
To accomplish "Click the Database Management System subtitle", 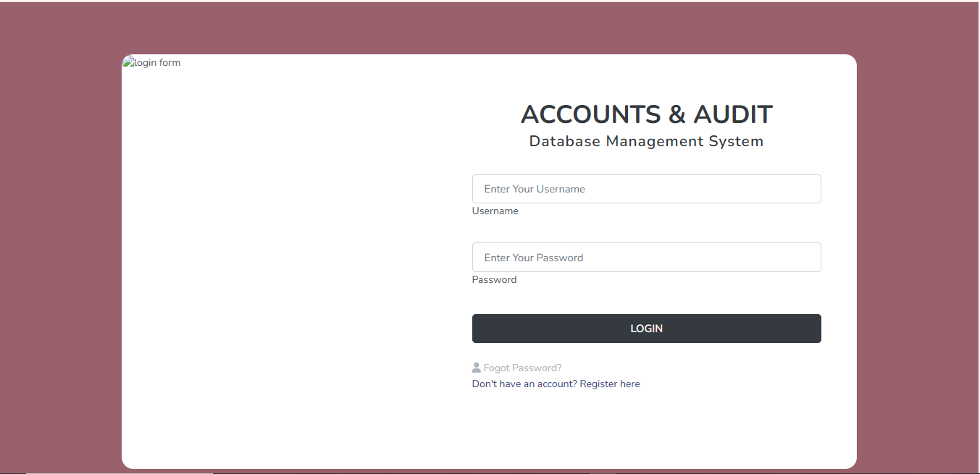I will click(x=646, y=141).
